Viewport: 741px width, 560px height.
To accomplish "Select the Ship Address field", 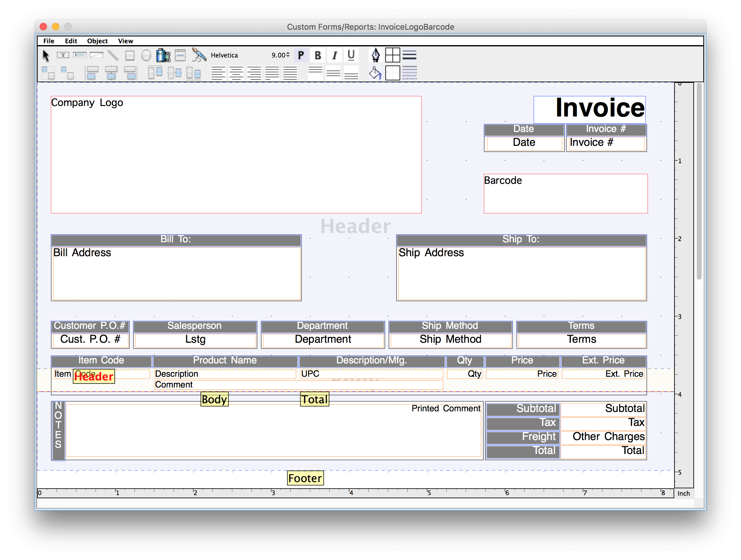I will click(x=522, y=274).
